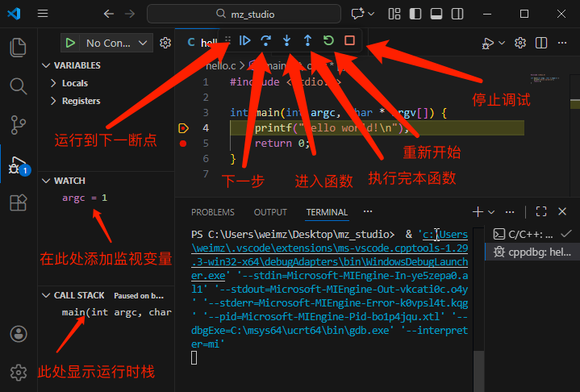Open the Source Control view

[x=18, y=125]
